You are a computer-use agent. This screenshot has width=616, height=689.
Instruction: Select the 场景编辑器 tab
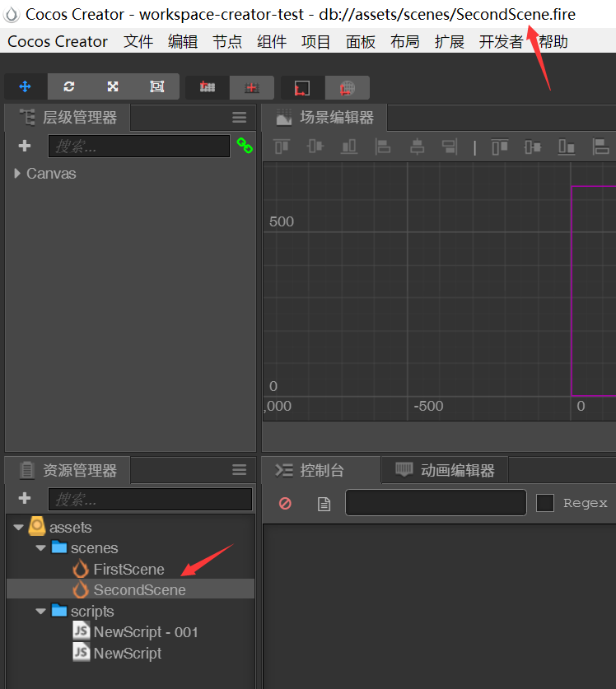324,118
